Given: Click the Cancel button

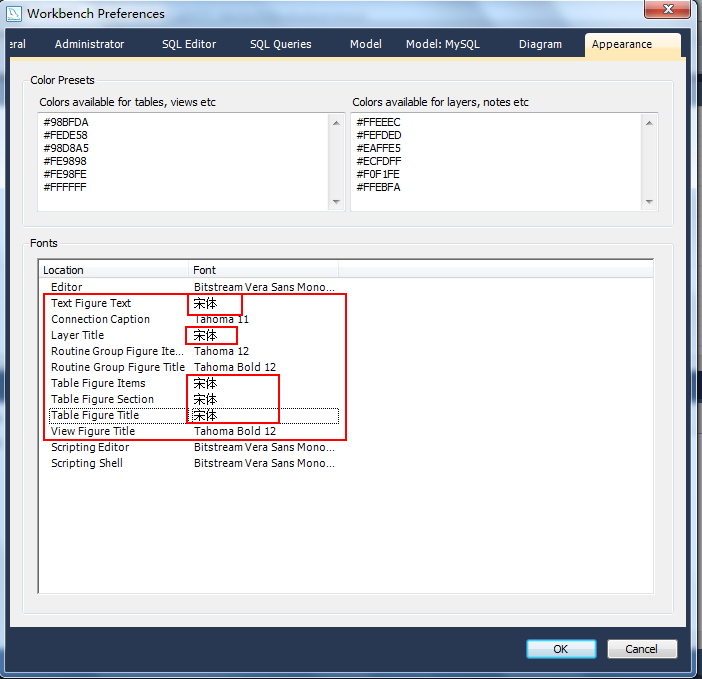Looking at the screenshot, I should (642, 649).
